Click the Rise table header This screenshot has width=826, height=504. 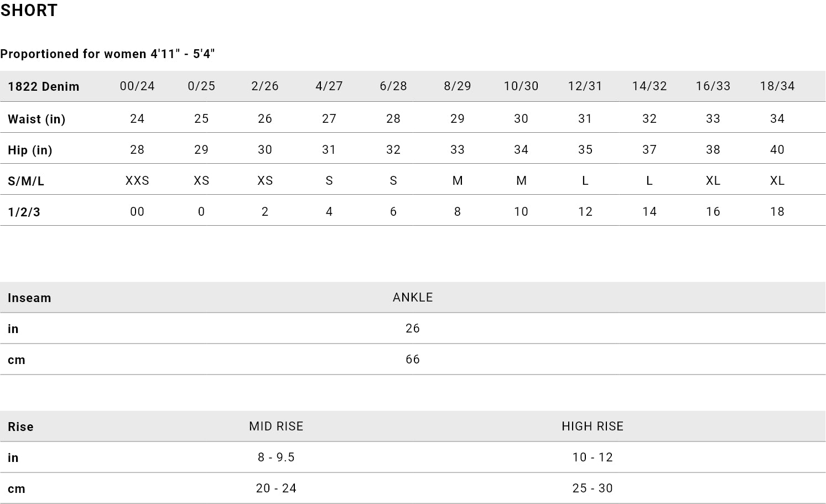tap(20, 427)
